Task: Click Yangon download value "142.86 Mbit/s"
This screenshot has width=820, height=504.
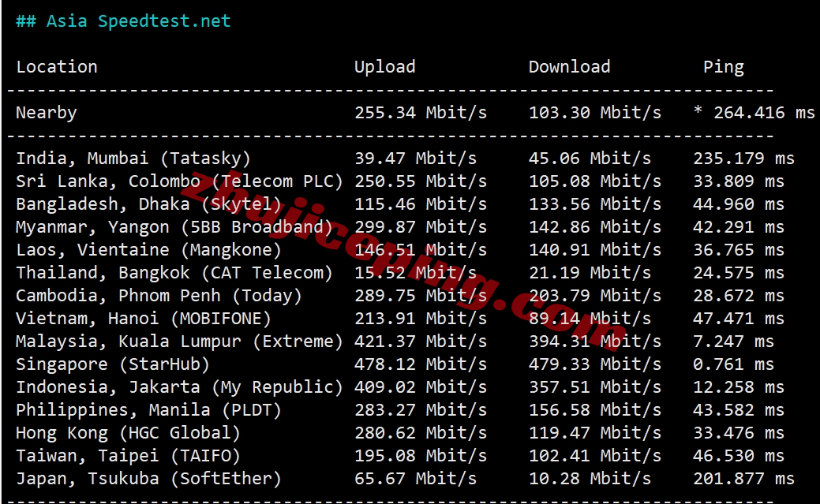Action: click(595, 227)
